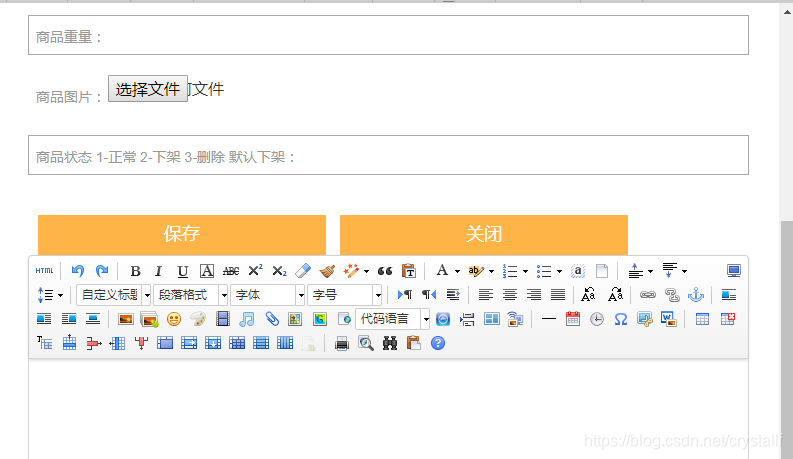The width and height of the screenshot is (793, 459).
Task: Print with printer icon
Action: pyautogui.click(x=342, y=344)
